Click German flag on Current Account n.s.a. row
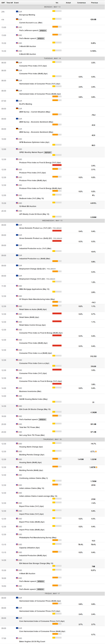 pyautogui.click(x=17, y=19)
